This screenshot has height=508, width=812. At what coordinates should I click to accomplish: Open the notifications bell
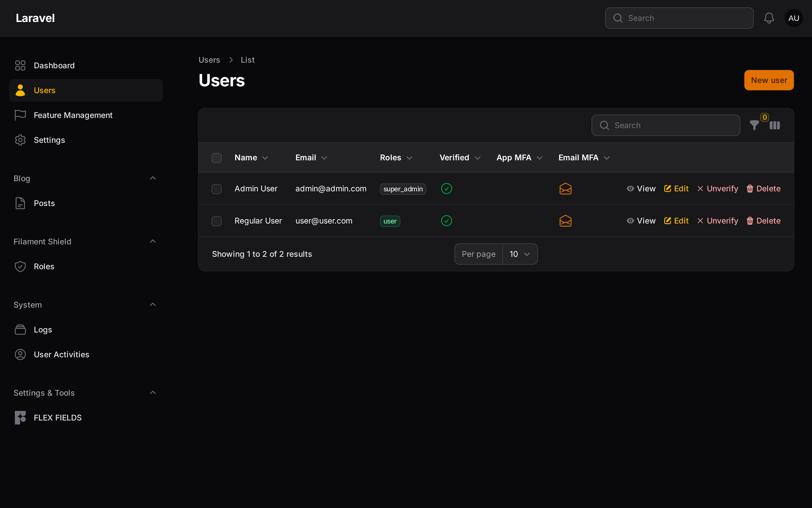click(769, 18)
